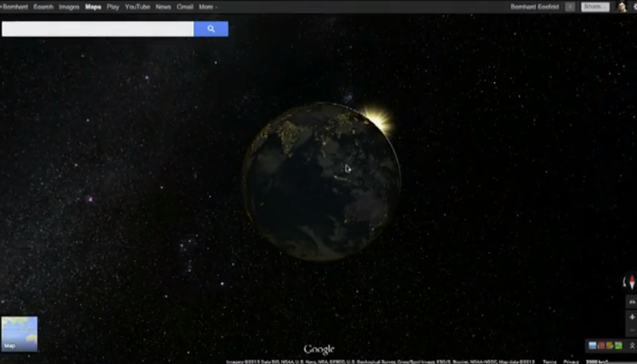Zoom in with the plus button
637x364 pixels.
(x=632, y=317)
